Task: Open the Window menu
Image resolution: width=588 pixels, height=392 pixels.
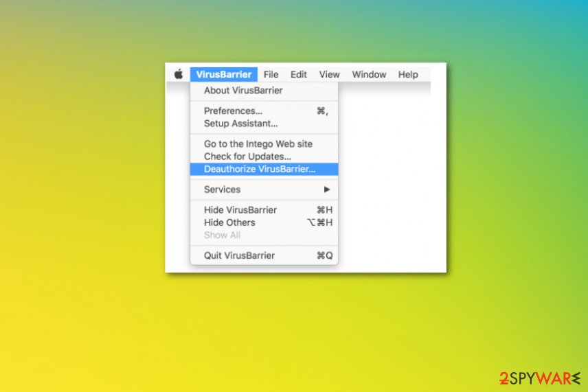Action: pyautogui.click(x=369, y=75)
